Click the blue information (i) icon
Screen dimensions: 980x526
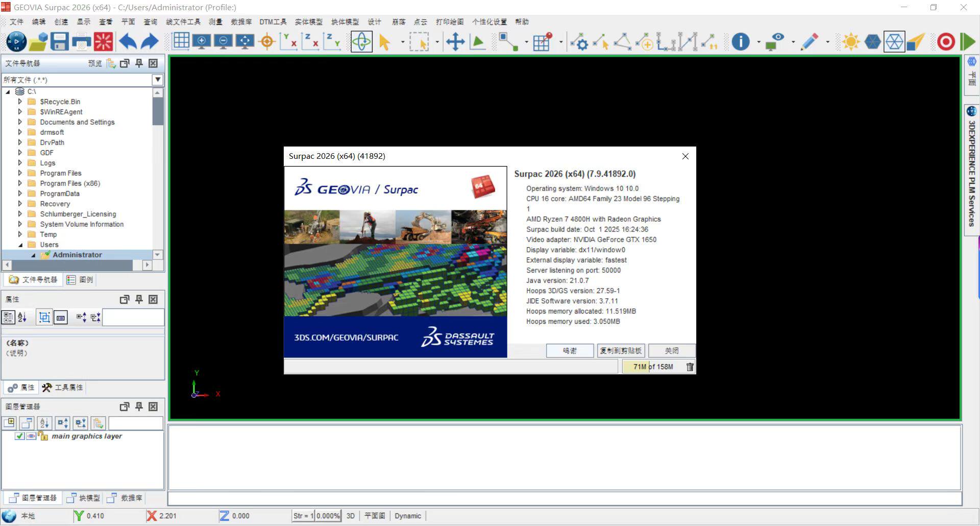coord(741,41)
